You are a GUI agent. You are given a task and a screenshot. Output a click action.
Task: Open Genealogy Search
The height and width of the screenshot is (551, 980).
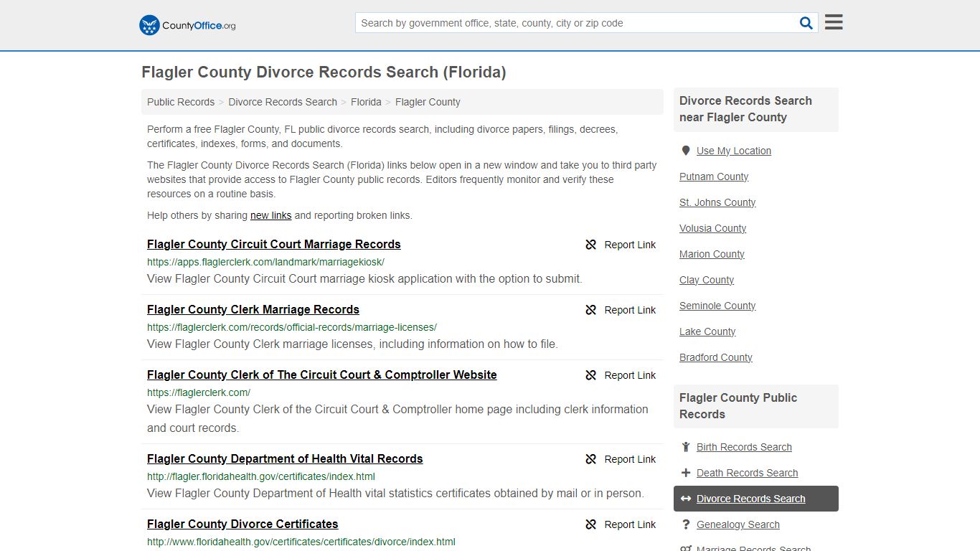(x=738, y=524)
